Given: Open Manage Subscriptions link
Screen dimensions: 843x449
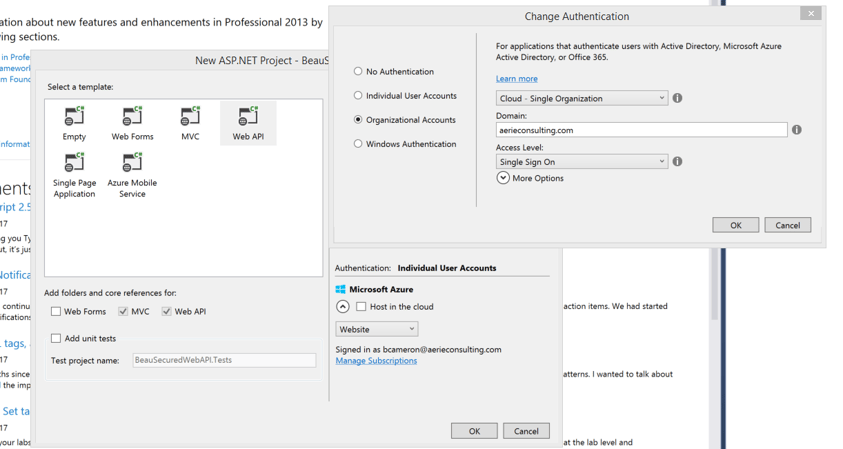Looking at the screenshot, I should click(x=376, y=361).
